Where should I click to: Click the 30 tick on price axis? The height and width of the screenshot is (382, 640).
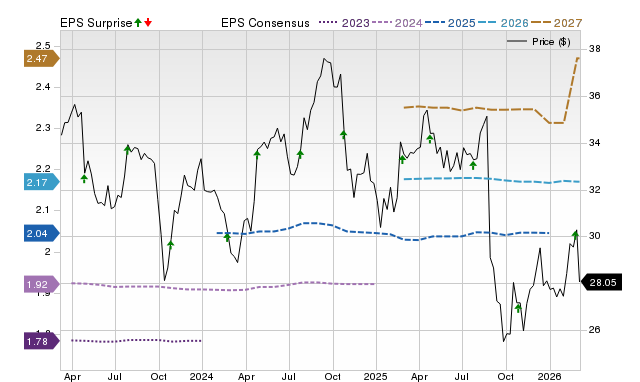[x=595, y=236]
